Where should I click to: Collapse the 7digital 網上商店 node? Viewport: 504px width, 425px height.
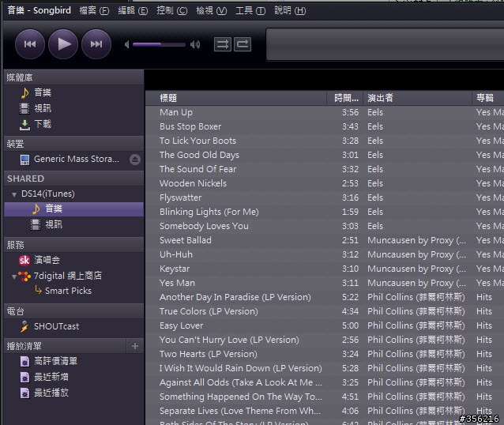(x=13, y=276)
